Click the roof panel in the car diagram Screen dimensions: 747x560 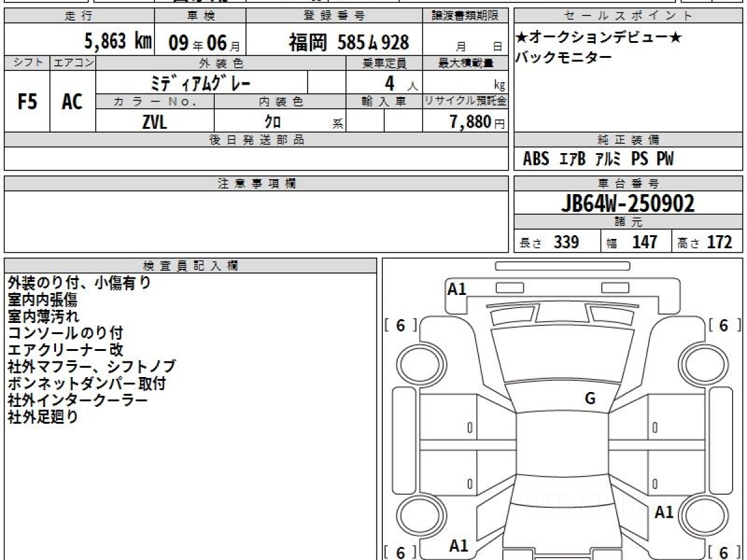tap(562, 454)
